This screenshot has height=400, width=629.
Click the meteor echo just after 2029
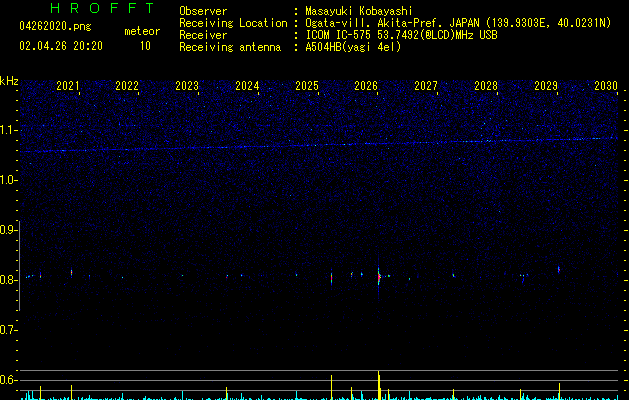[559, 270]
